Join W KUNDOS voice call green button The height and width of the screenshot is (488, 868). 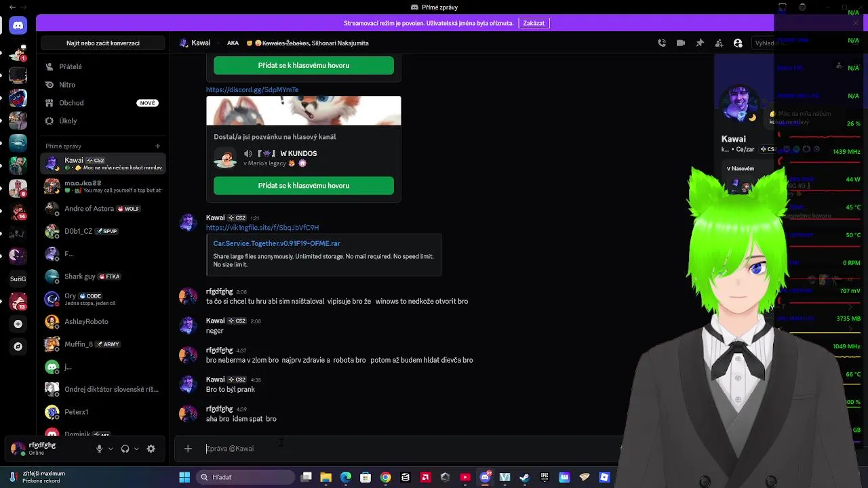click(304, 186)
